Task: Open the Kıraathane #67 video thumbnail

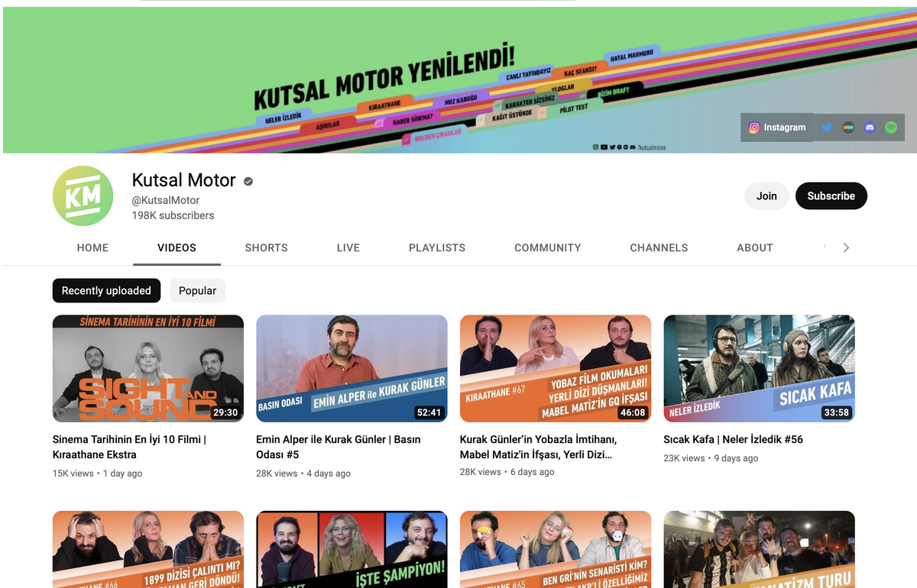Action: point(556,368)
